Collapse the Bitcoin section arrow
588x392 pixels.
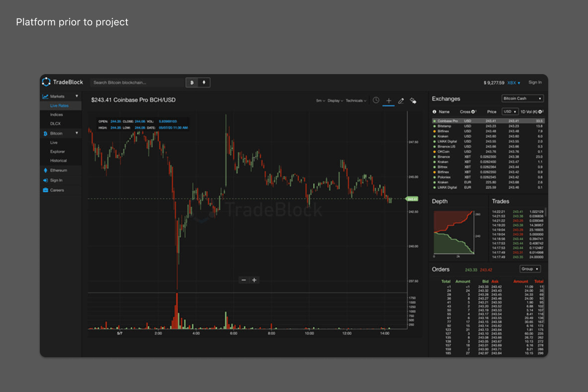click(77, 133)
